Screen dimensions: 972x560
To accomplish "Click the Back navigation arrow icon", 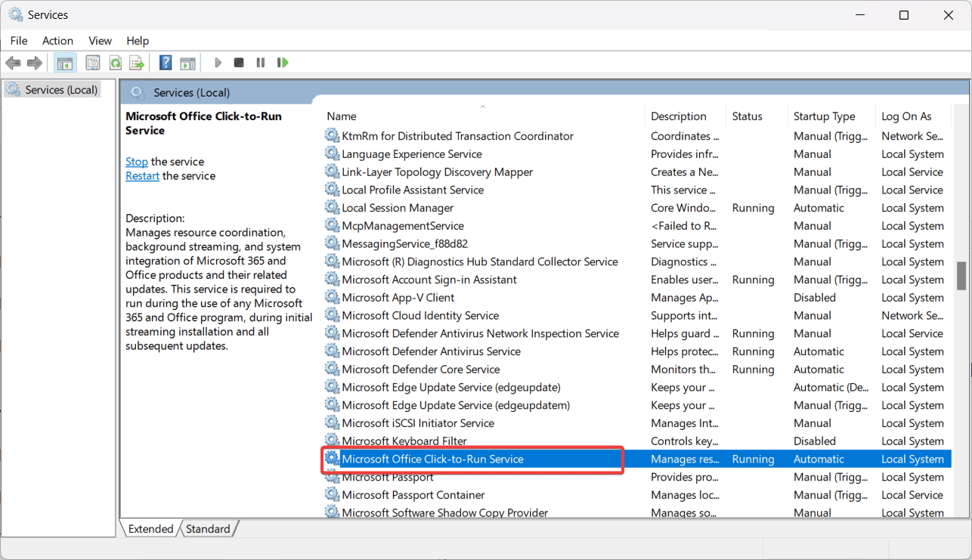I will 13,62.
